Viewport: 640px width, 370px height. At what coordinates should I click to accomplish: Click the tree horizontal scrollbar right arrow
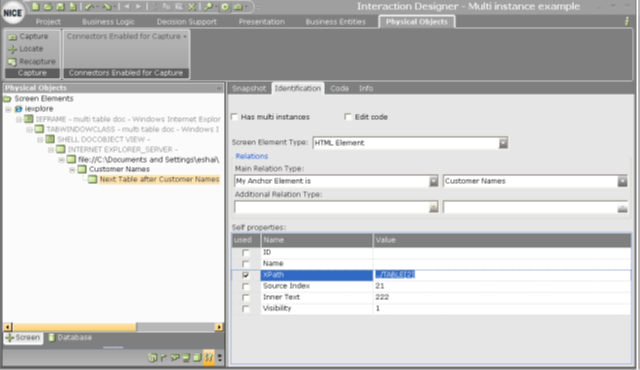tap(219, 327)
